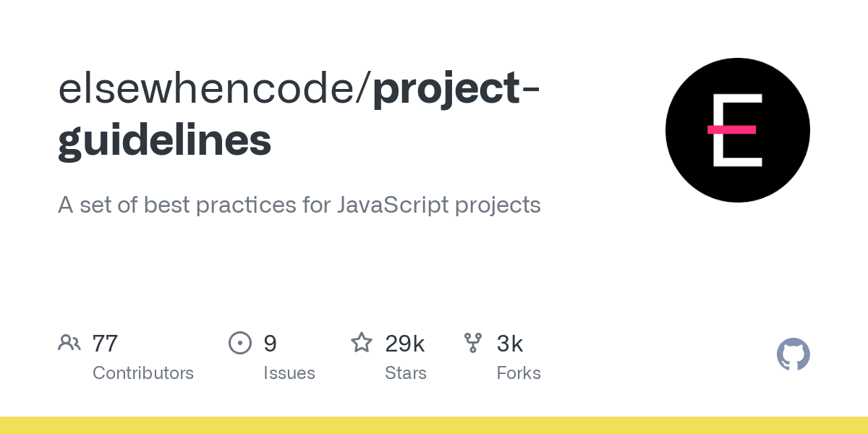The width and height of the screenshot is (868, 434).
Task: Click the word guidelines in the title
Action: [x=165, y=141]
